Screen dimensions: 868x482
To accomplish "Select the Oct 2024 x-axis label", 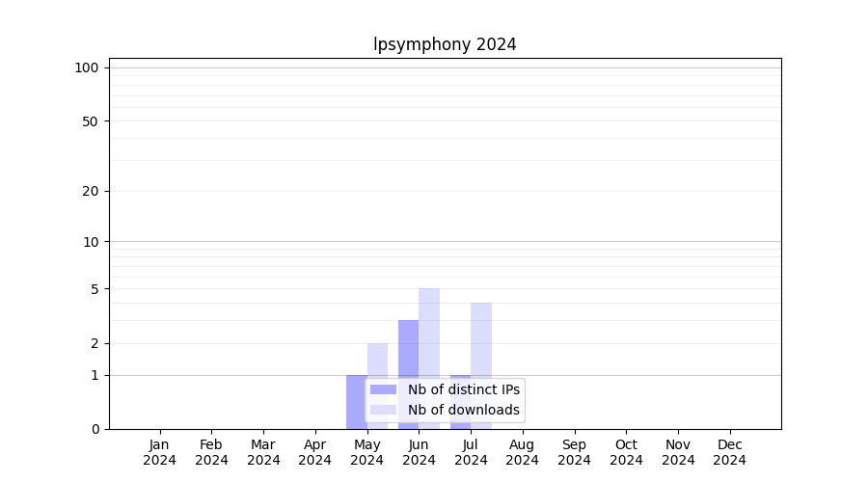I will pyautogui.click(x=626, y=452).
